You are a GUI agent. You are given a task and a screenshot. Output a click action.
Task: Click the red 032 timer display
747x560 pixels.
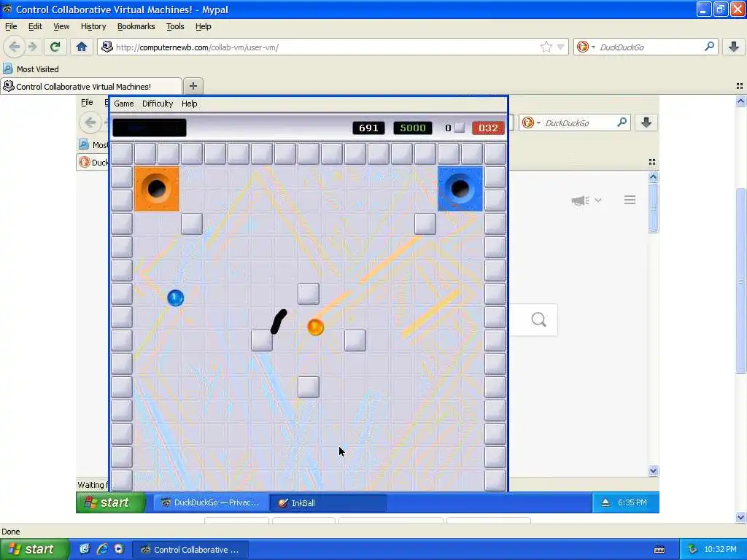point(488,128)
